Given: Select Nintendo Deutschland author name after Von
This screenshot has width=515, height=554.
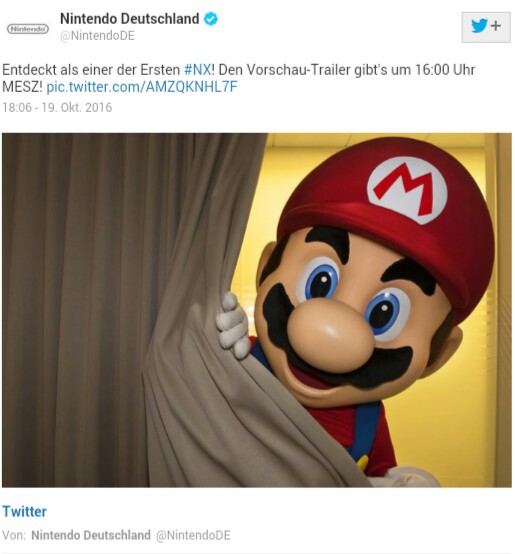Looking at the screenshot, I should pos(91,535).
